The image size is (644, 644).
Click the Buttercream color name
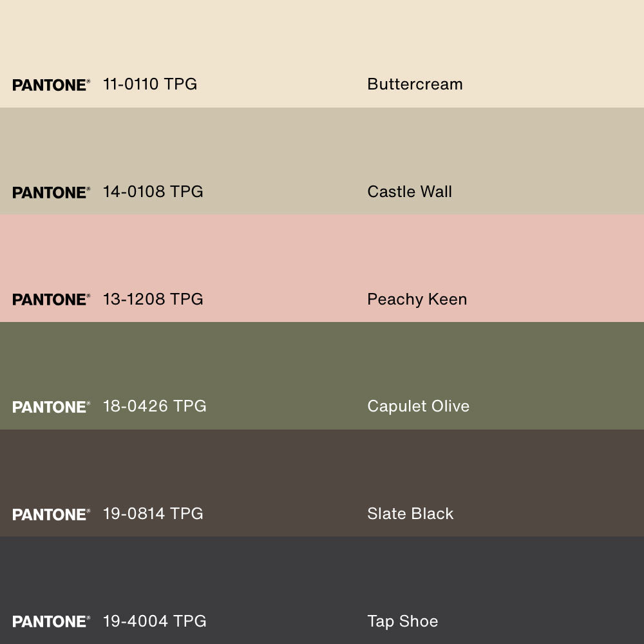click(x=415, y=84)
